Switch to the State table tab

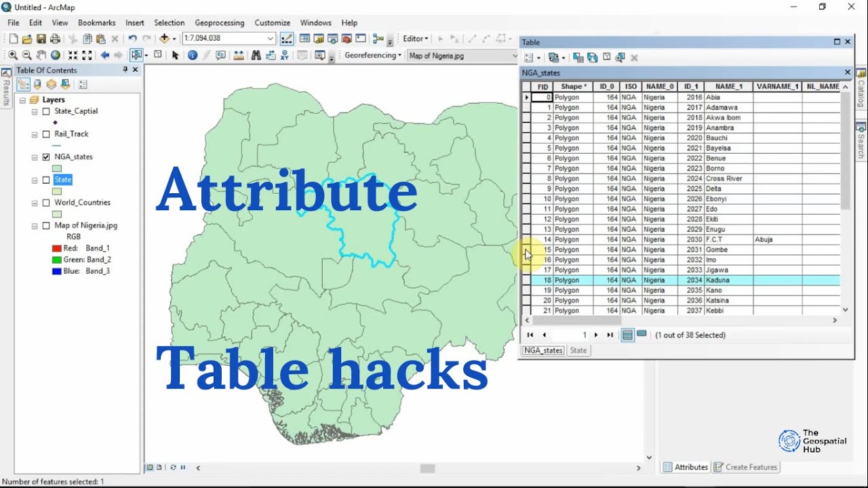[578, 350]
